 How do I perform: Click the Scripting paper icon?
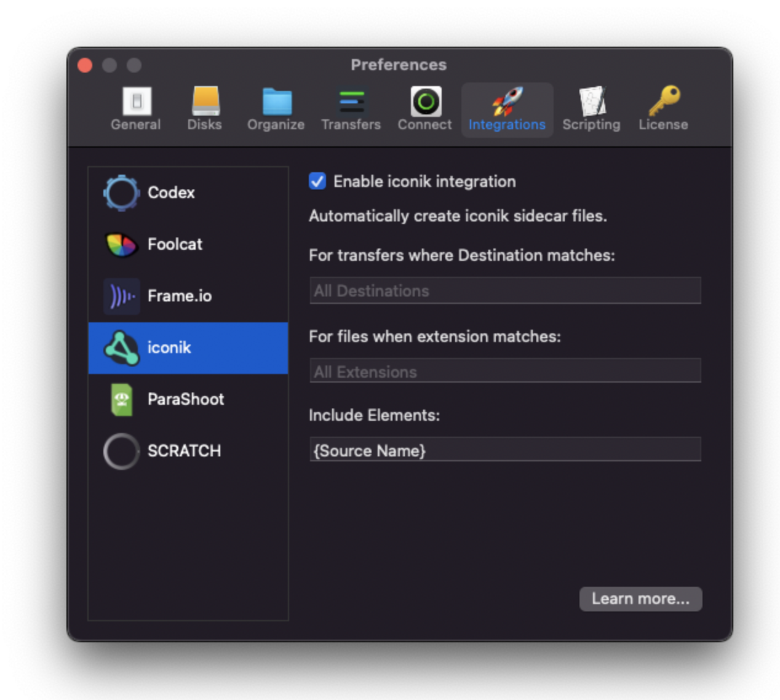[x=592, y=101]
